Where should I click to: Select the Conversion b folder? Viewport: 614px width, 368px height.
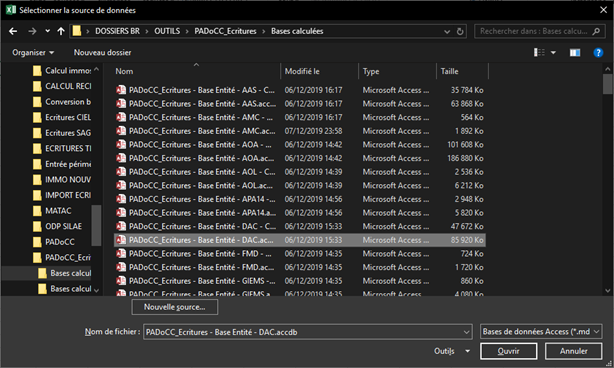tap(62, 102)
